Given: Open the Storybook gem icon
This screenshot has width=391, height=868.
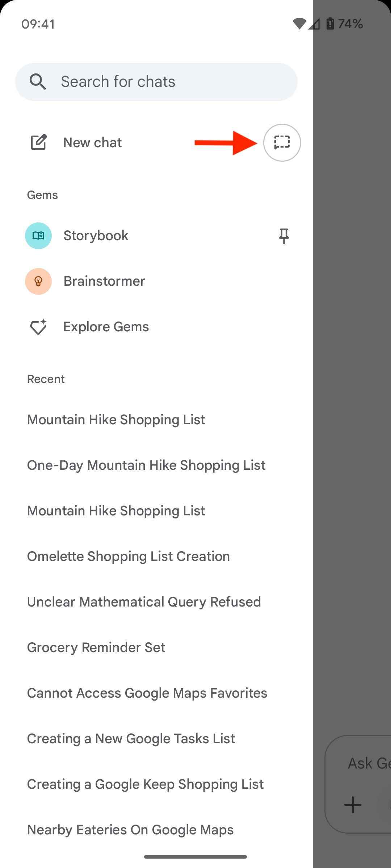Looking at the screenshot, I should pos(38,236).
